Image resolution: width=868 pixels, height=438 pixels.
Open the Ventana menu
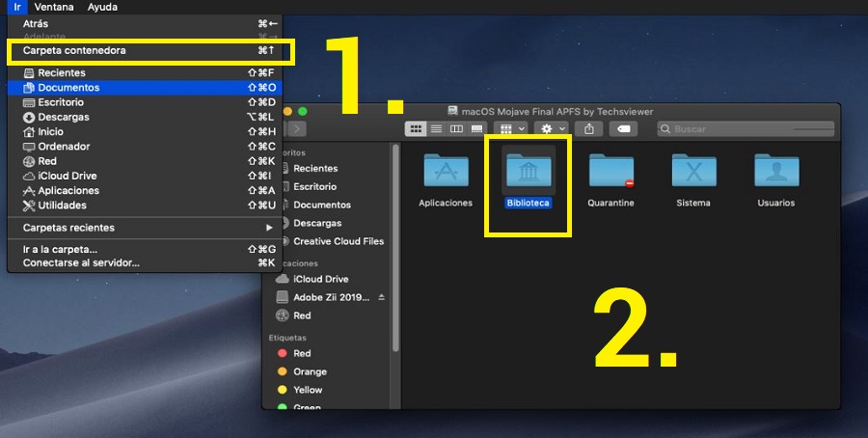click(54, 7)
